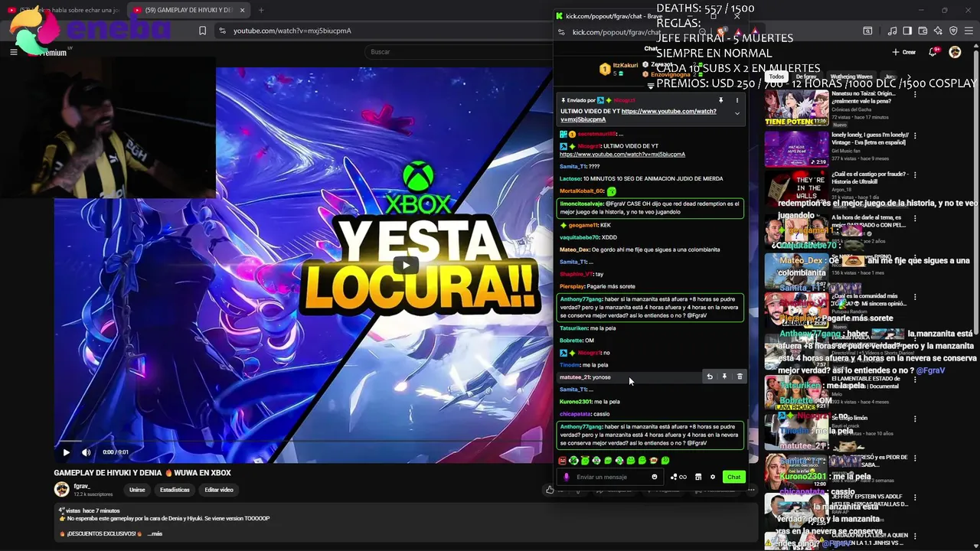Click Editar video button

[219, 490]
